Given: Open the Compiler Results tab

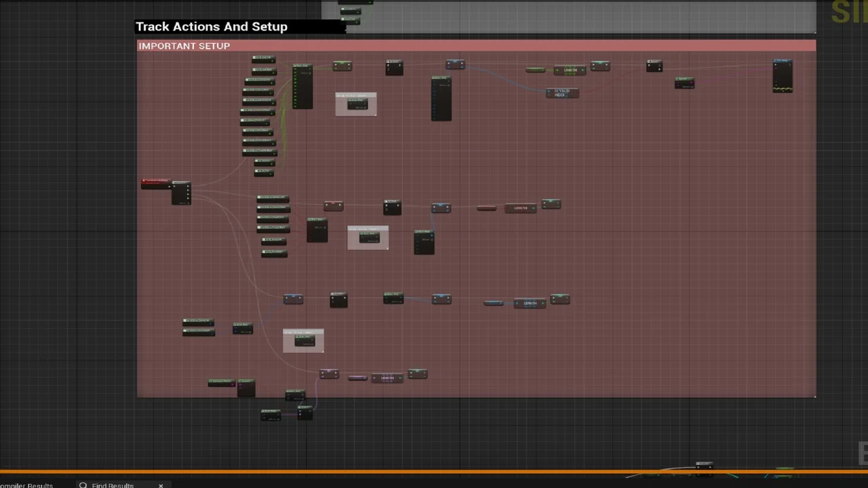Looking at the screenshot, I should click(27, 485).
